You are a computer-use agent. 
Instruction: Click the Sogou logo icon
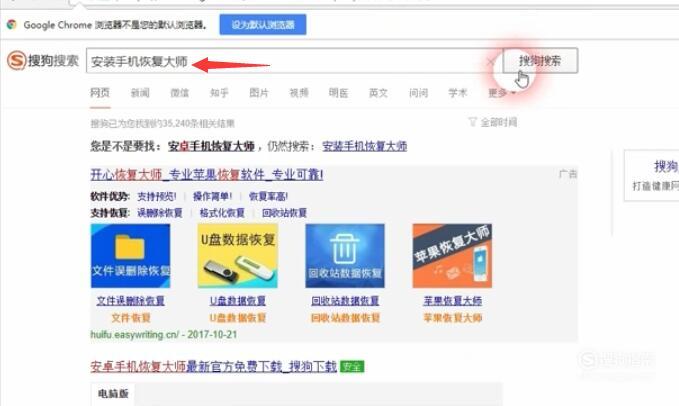click(16, 60)
